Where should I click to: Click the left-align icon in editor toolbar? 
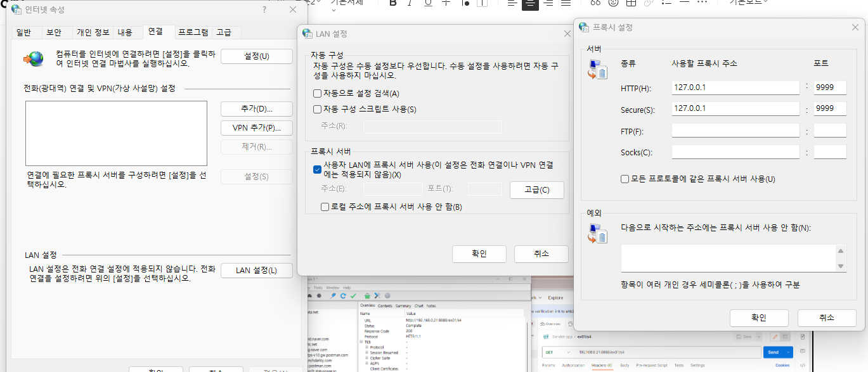pyautogui.click(x=512, y=3)
